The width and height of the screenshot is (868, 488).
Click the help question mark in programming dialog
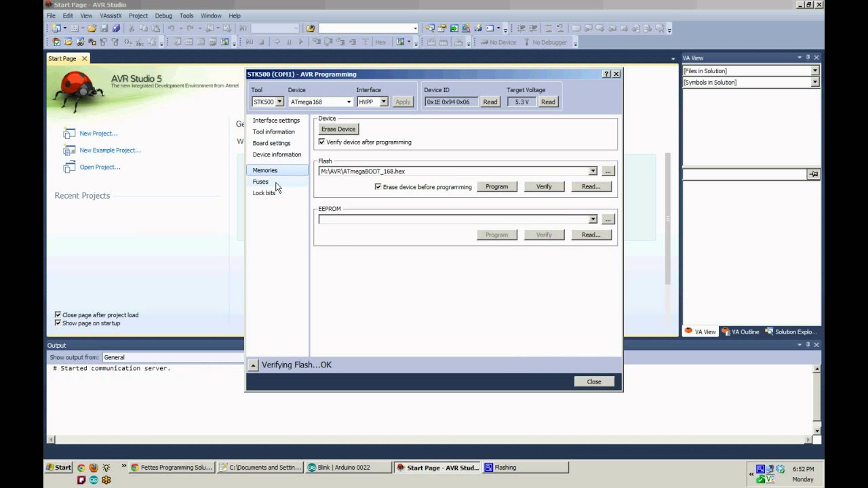606,74
